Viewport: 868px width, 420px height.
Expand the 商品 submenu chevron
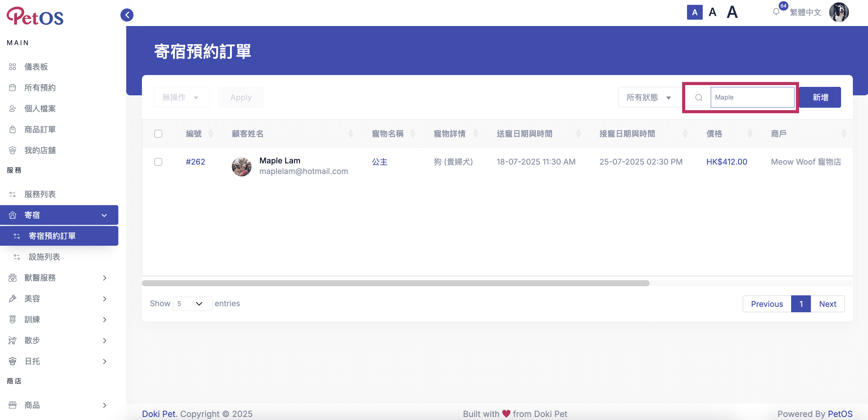point(104,405)
